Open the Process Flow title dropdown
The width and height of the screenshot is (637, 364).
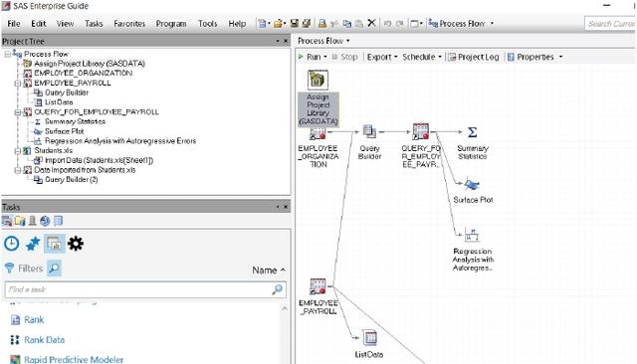[323, 41]
